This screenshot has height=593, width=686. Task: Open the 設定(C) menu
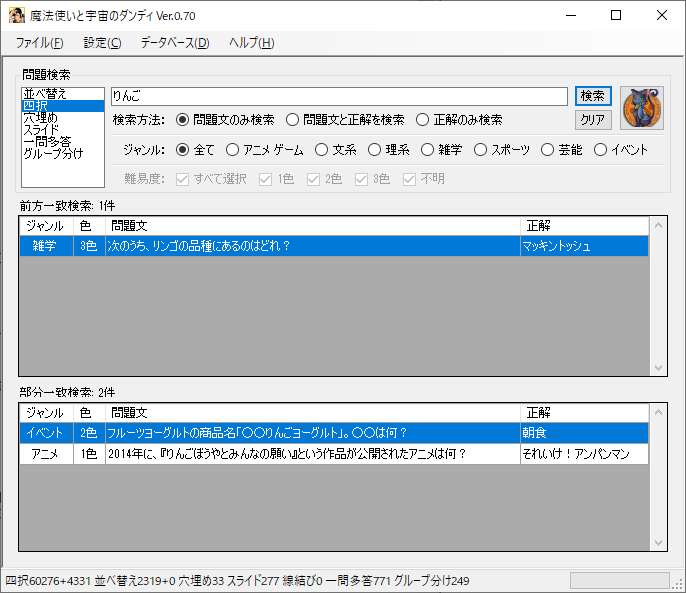[102, 43]
